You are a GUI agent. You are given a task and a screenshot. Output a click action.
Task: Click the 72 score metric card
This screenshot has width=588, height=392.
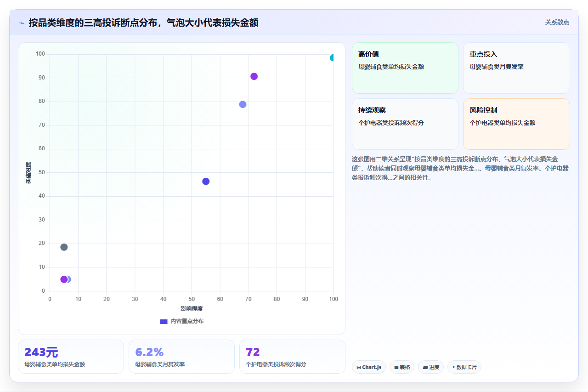tap(292, 357)
